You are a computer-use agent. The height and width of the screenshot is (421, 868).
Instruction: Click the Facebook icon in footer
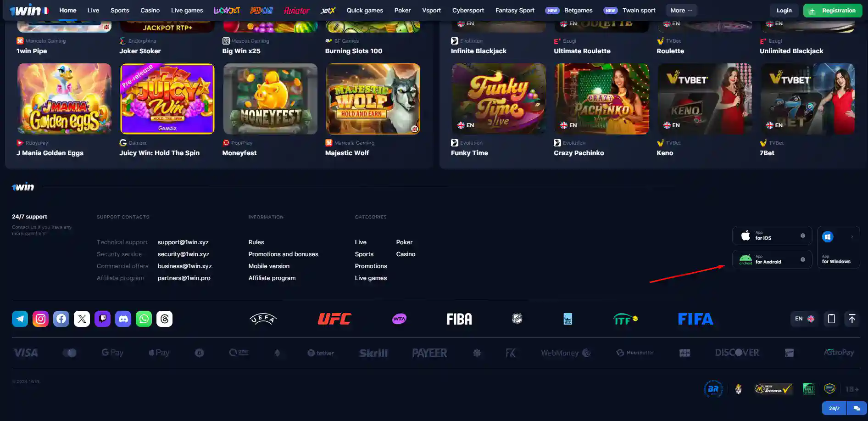point(61,319)
